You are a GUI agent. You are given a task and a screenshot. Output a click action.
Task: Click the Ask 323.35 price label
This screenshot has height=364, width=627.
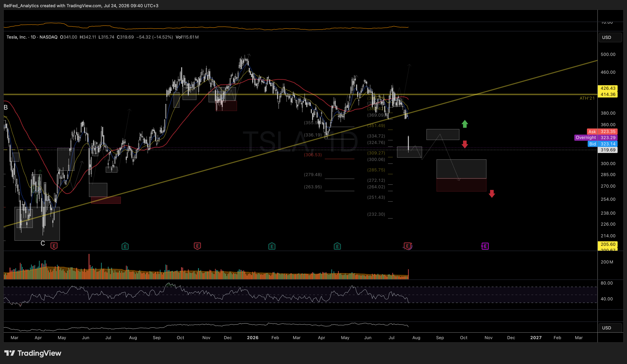point(602,132)
